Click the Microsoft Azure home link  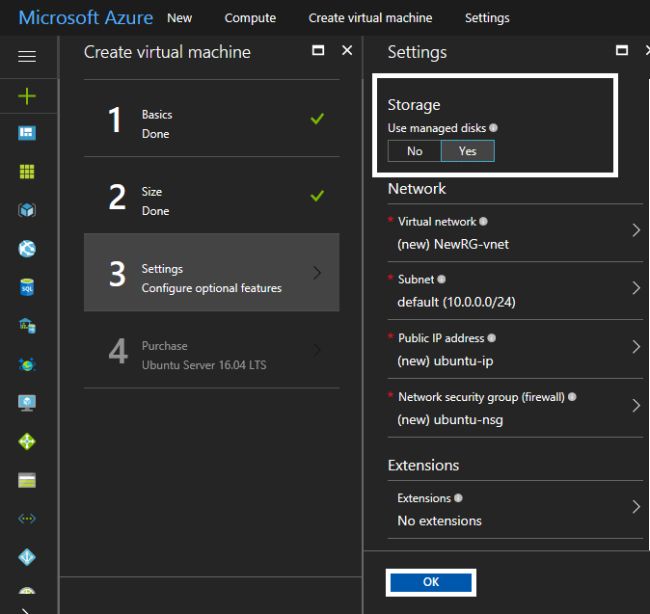click(x=86, y=18)
